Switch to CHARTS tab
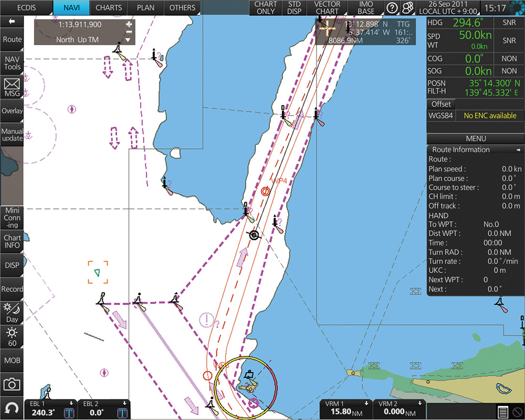The image size is (525, 420). coord(109,8)
